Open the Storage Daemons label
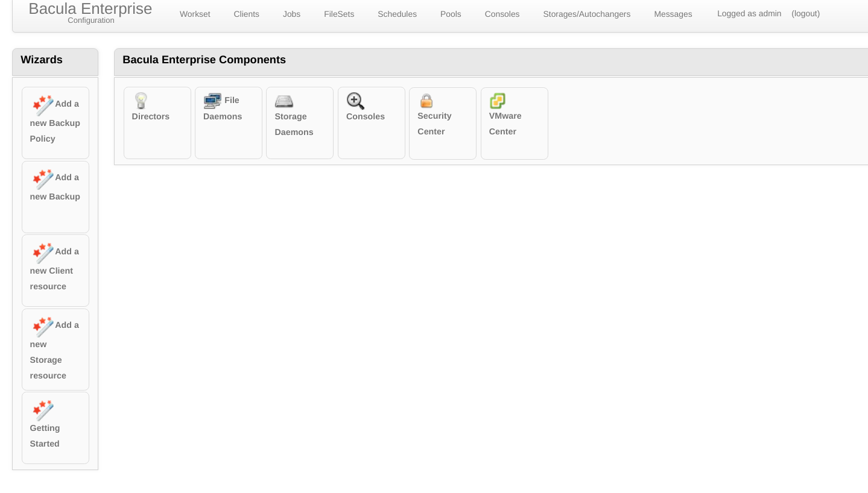The image size is (868, 493). pyautogui.click(x=294, y=124)
